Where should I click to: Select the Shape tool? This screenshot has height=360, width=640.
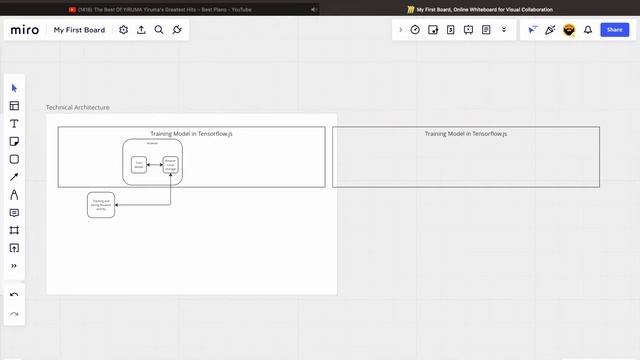(14, 159)
